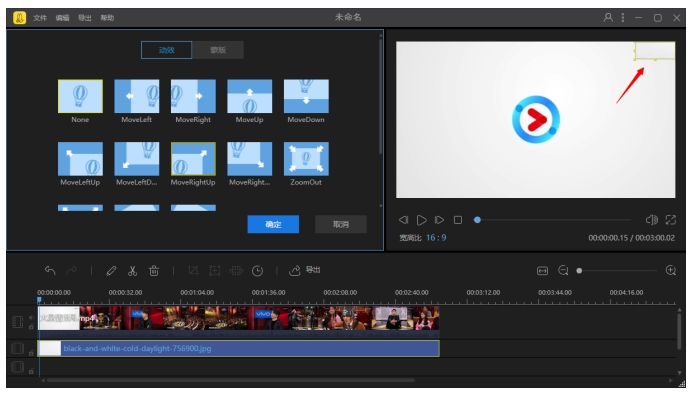Export project via toolbar 导出 button

[x=305, y=270]
